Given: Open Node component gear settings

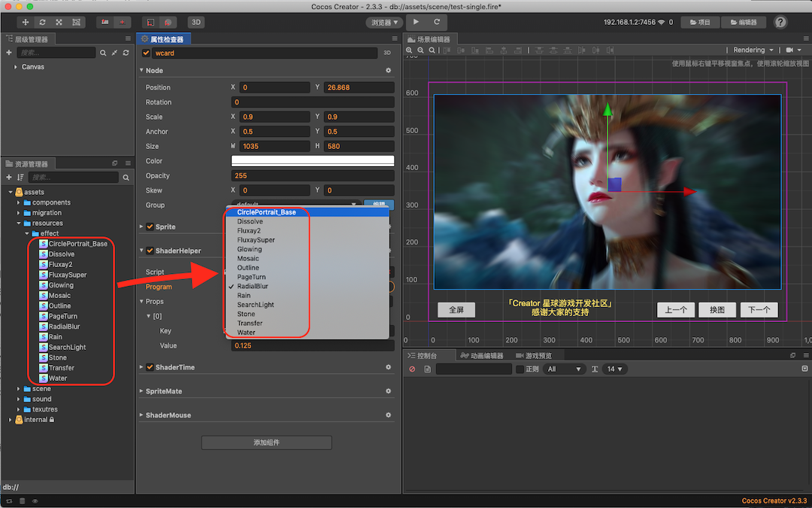Looking at the screenshot, I should (x=389, y=70).
